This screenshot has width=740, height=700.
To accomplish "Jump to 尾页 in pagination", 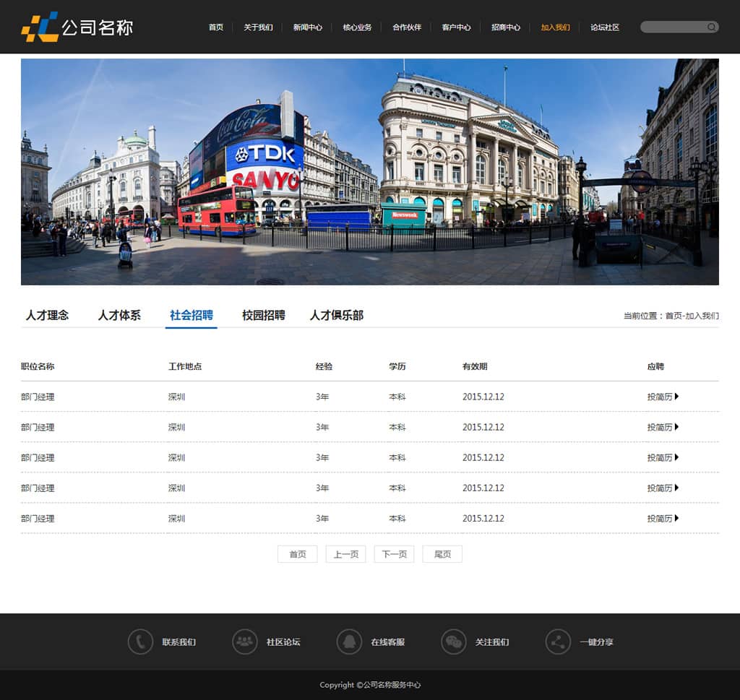I will tap(442, 554).
